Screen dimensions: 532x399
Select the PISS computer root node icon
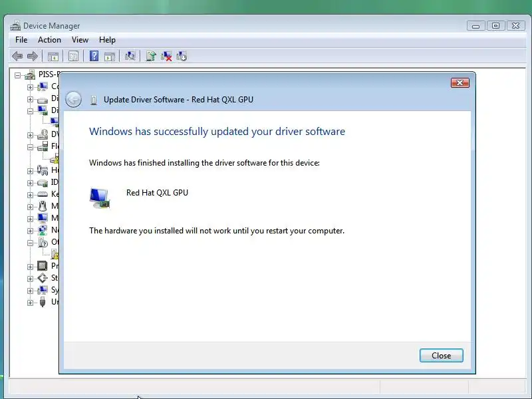pyautogui.click(x=30, y=74)
